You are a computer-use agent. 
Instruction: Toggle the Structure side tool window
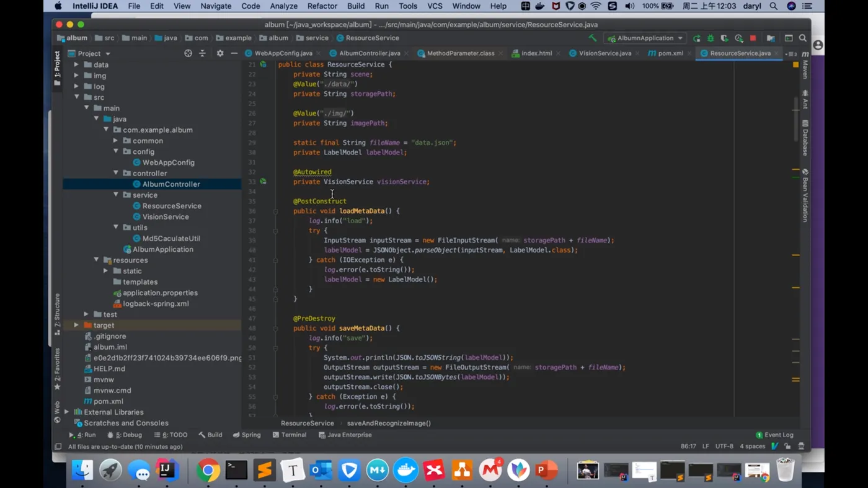(57, 314)
